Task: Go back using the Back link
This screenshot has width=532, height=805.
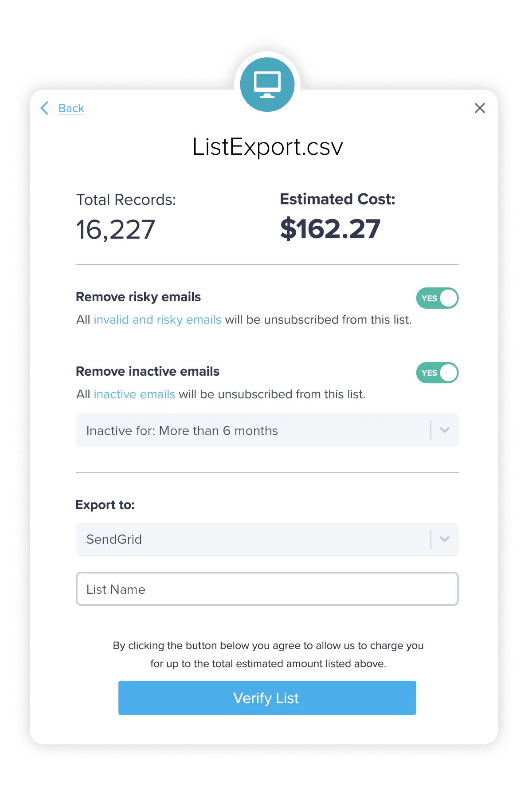Action: 71,108
